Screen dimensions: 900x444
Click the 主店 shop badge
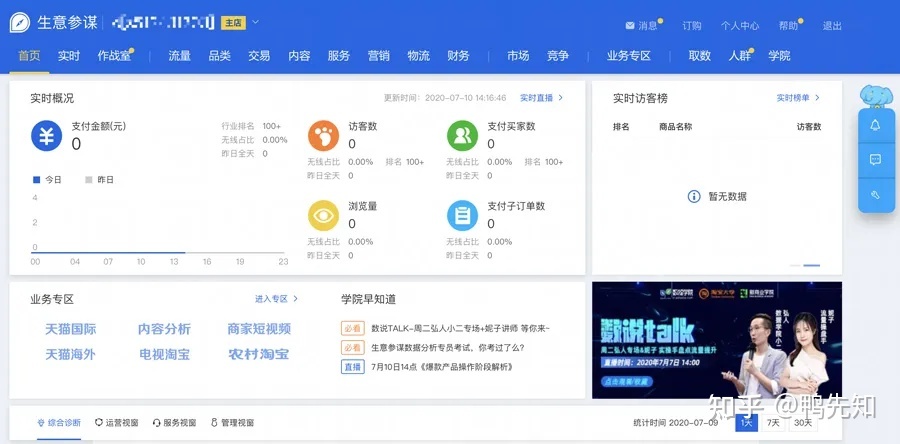point(233,23)
